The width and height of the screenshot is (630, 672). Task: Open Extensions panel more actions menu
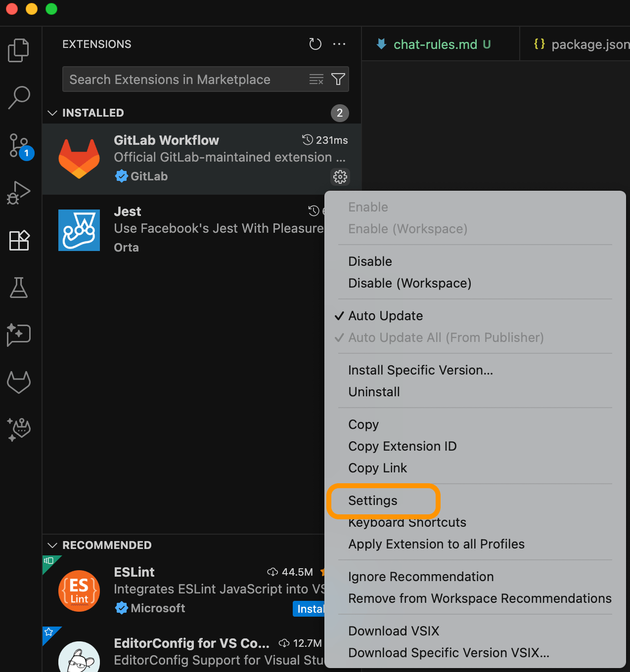click(x=339, y=44)
